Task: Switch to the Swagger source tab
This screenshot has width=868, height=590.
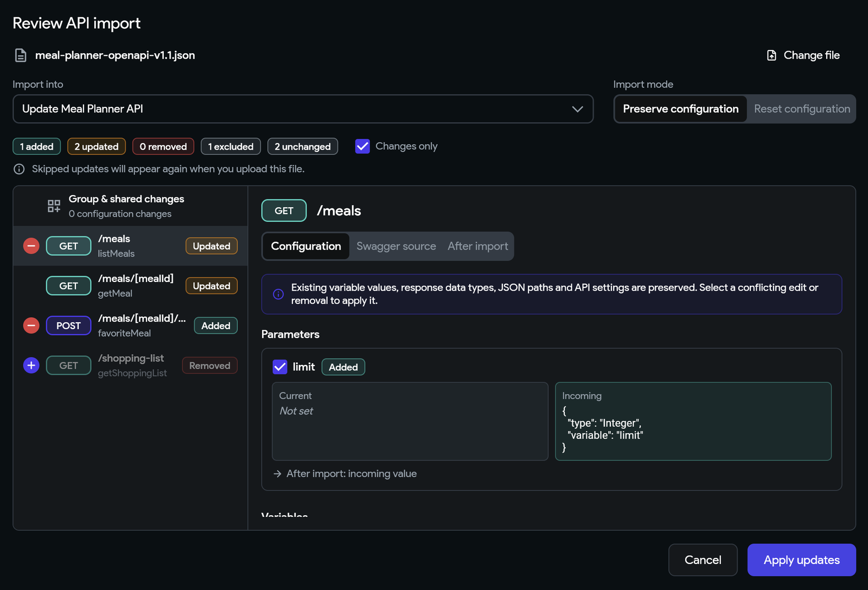Action: [x=396, y=246]
